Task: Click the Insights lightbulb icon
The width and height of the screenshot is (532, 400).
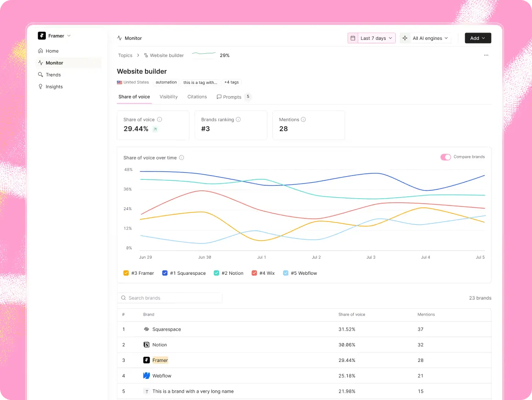Action: pyautogui.click(x=40, y=87)
